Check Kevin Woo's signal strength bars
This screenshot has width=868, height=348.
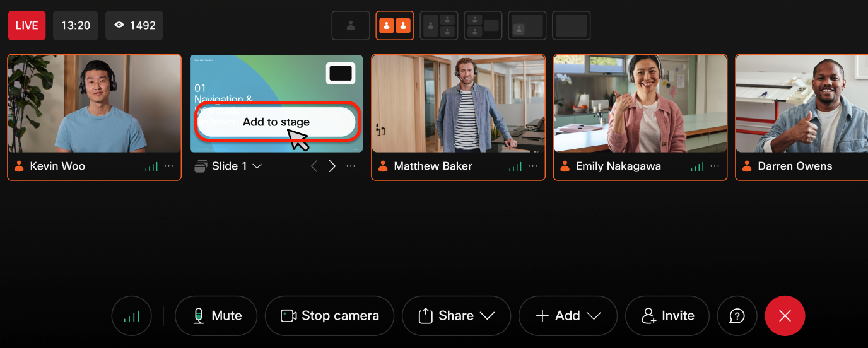click(x=151, y=166)
